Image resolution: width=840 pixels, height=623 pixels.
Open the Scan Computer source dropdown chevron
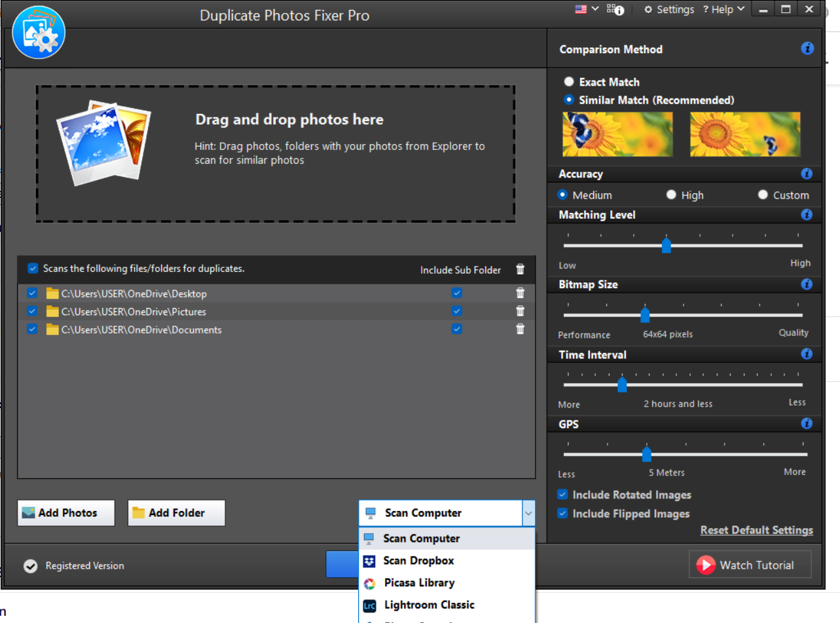[x=528, y=513]
